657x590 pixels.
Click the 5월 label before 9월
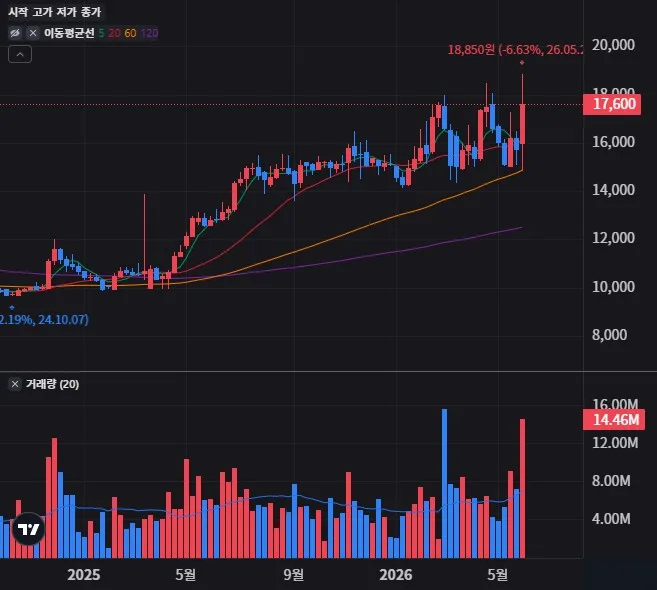[186, 574]
